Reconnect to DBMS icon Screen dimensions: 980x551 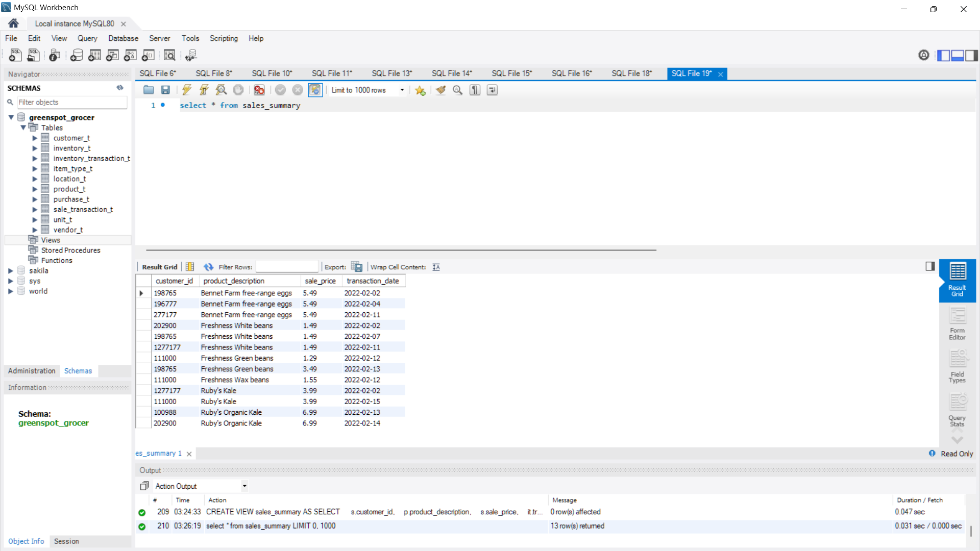tap(191, 55)
